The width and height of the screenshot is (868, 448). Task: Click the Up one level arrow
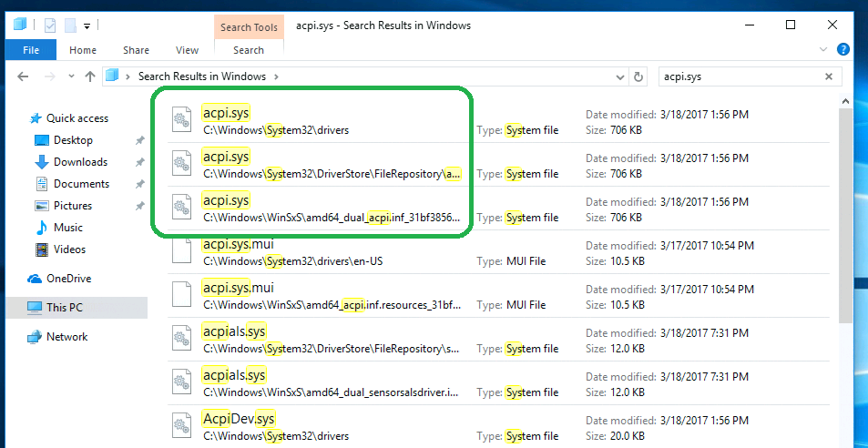(90, 76)
